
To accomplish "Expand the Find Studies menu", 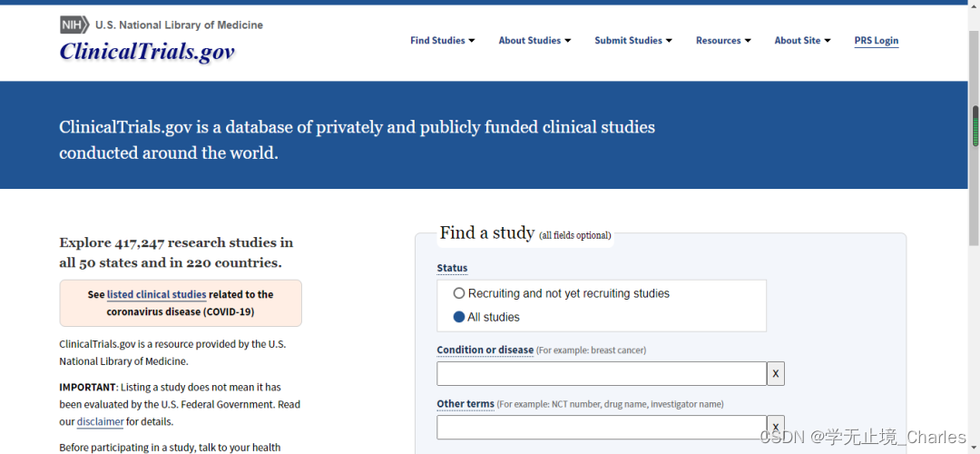I will coord(443,40).
